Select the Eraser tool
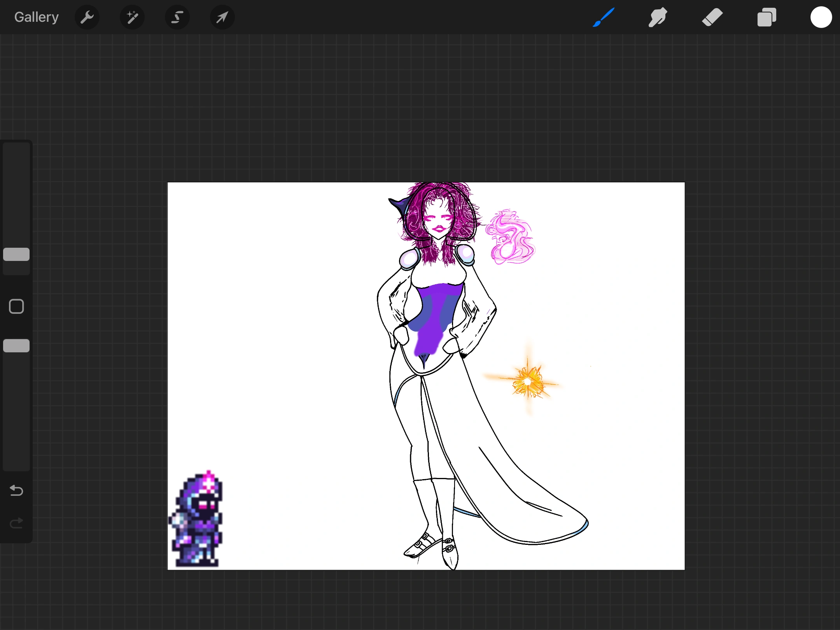The image size is (840, 630). tap(712, 17)
